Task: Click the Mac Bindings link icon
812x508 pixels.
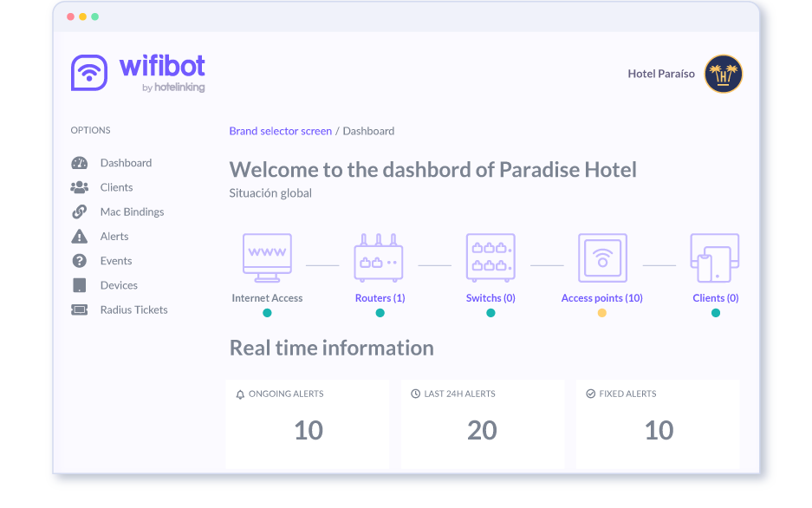Action: (79, 212)
